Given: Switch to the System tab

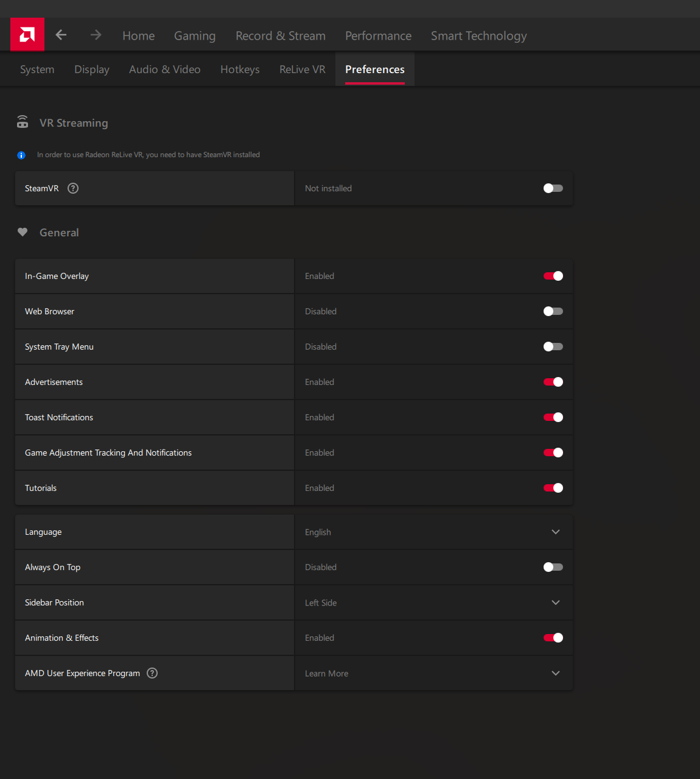Looking at the screenshot, I should coord(37,69).
